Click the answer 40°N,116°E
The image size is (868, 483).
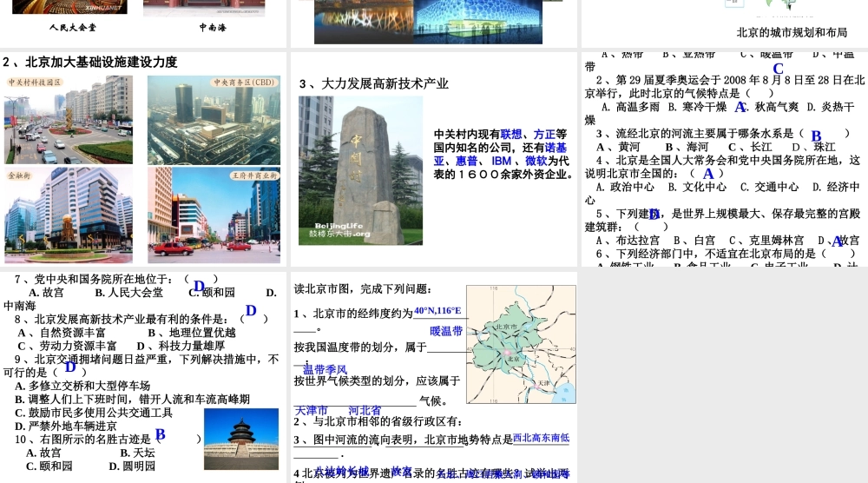coord(437,311)
